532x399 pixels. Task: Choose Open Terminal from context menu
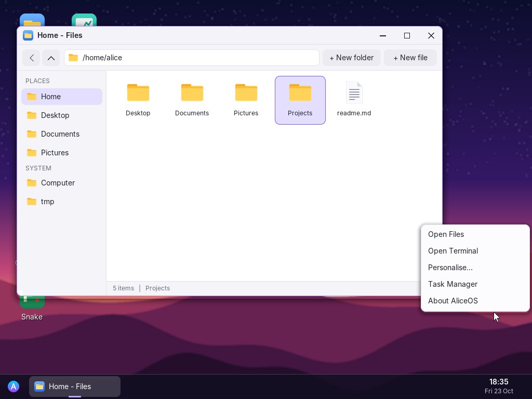click(475, 251)
